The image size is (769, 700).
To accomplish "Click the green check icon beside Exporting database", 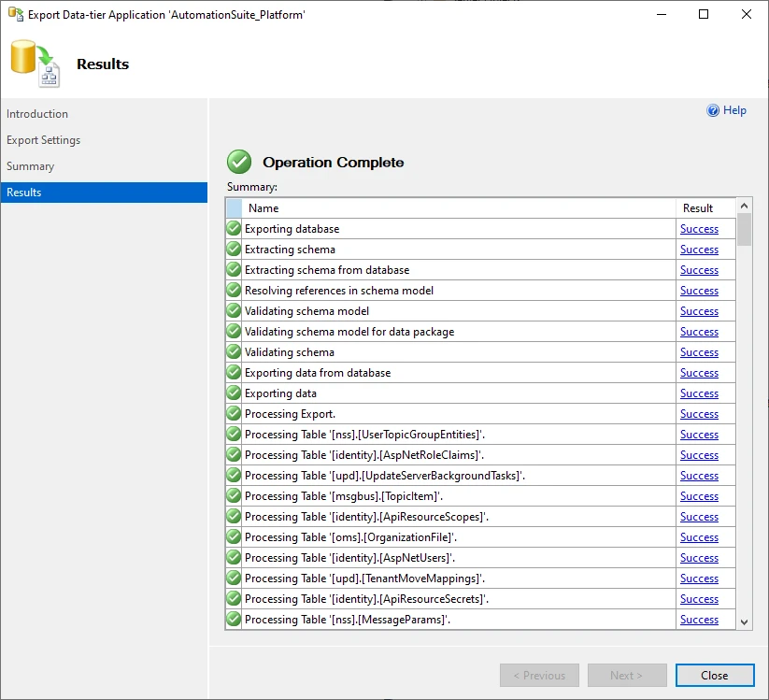I will tap(234, 229).
